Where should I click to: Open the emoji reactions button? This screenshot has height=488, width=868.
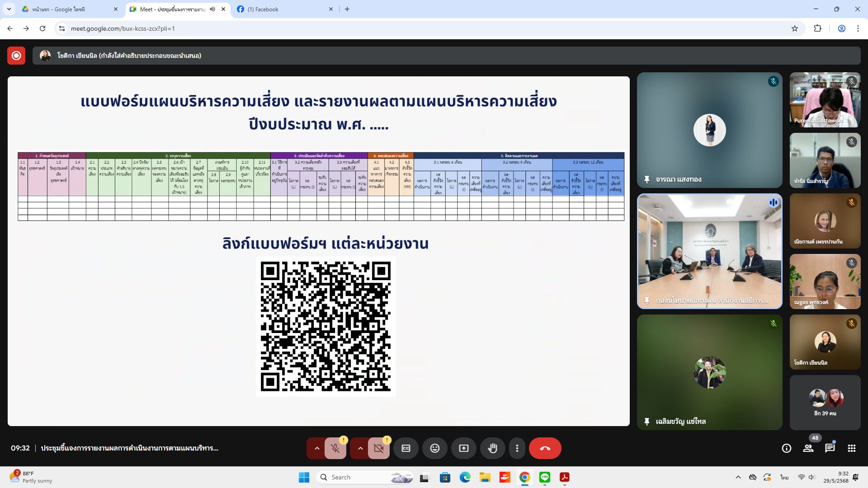click(434, 448)
